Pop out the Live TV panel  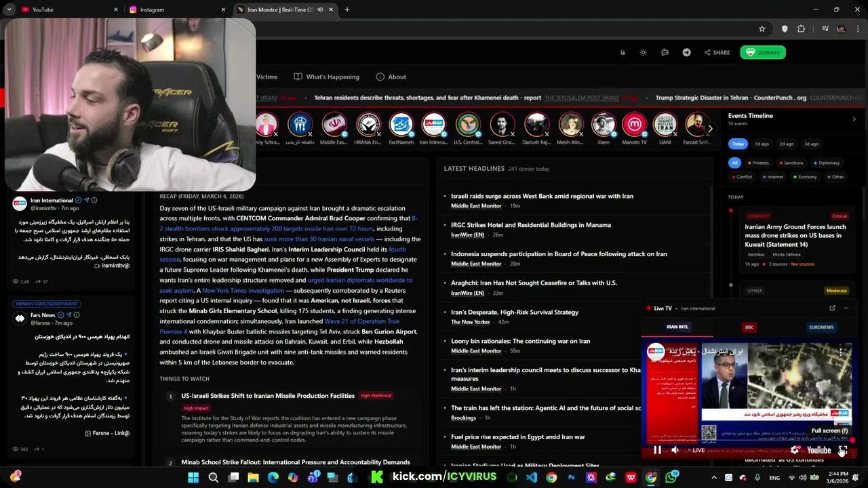(832, 308)
